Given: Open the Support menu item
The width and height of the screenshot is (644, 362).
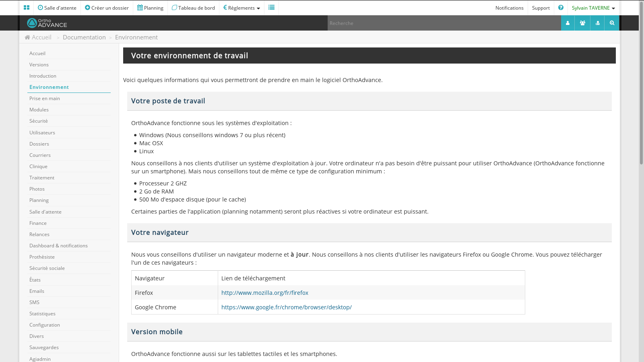Looking at the screenshot, I should [541, 8].
